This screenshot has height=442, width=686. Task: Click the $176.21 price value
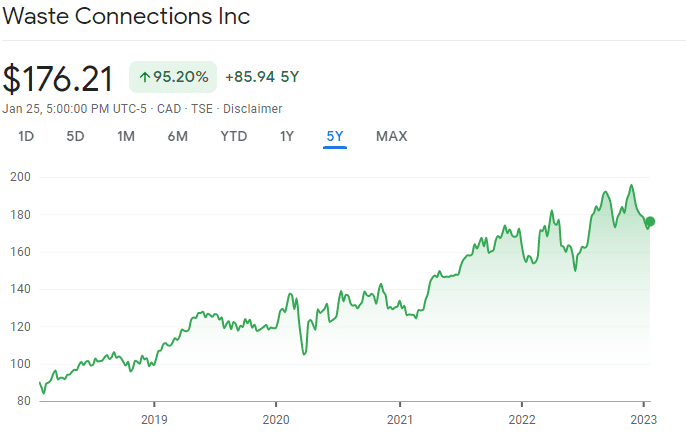tap(60, 78)
